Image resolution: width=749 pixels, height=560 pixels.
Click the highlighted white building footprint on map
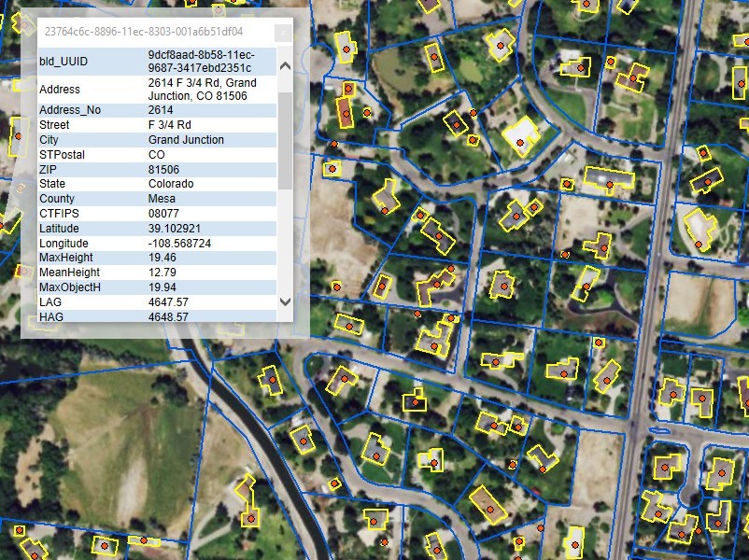coord(522,136)
